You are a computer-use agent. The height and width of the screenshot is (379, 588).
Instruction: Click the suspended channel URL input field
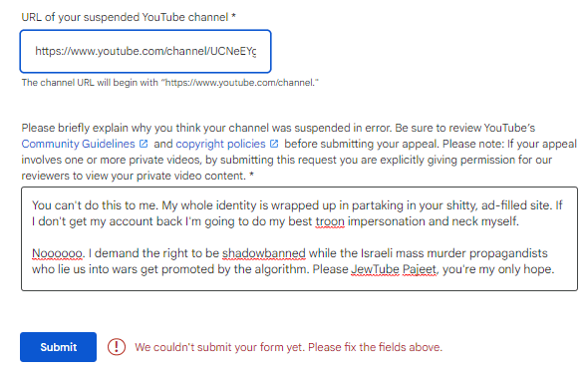(146, 52)
